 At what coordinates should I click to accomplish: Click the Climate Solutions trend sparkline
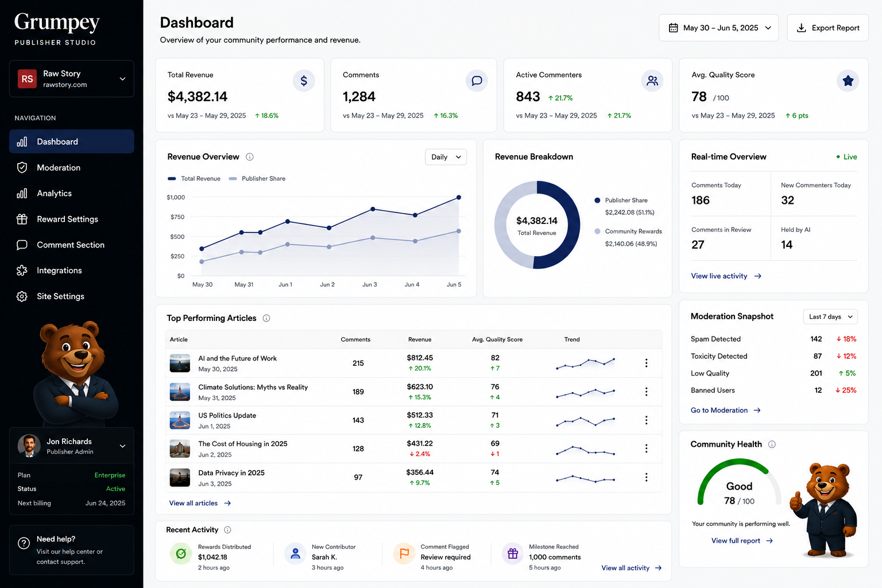[x=586, y=392]
